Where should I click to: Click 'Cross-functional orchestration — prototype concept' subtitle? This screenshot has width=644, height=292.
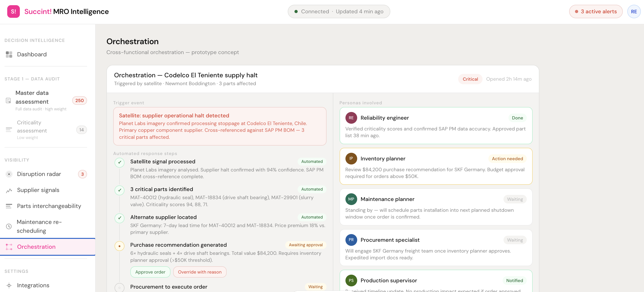pyautogui.click(x=172, y=52)
